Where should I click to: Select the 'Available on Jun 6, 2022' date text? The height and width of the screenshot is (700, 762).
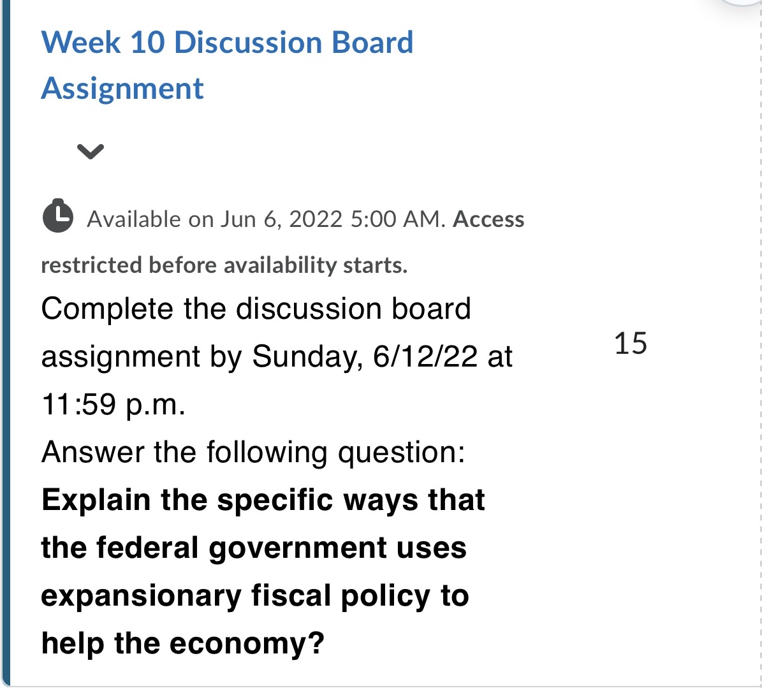pyautogui.click(x=255, y=218)
